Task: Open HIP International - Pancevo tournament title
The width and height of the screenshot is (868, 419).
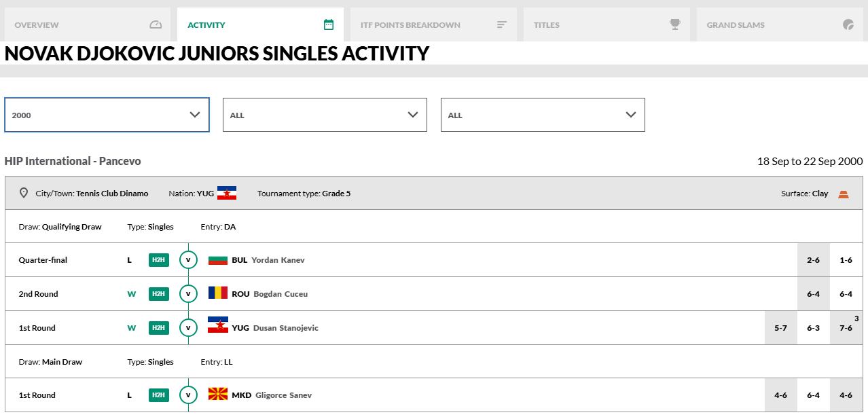Action: pyautogui.click(x=73, y=161)
